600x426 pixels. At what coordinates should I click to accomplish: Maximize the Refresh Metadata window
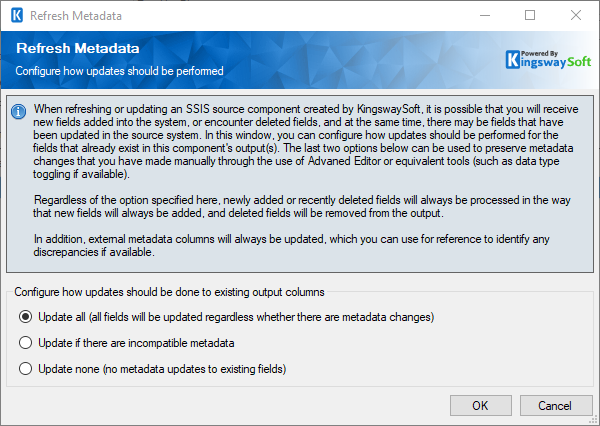(530, 16)
